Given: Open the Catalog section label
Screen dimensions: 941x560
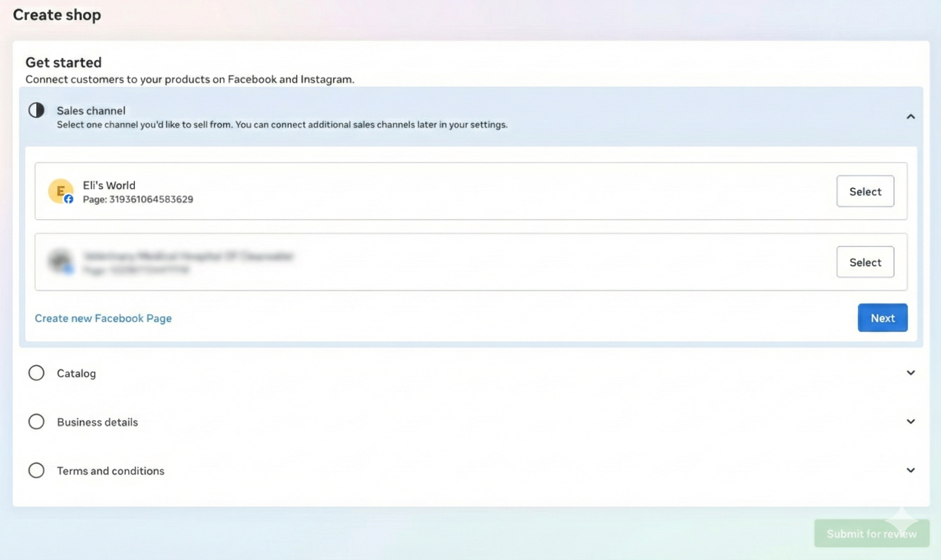Looking at the screenshot, I should (76, 373).
